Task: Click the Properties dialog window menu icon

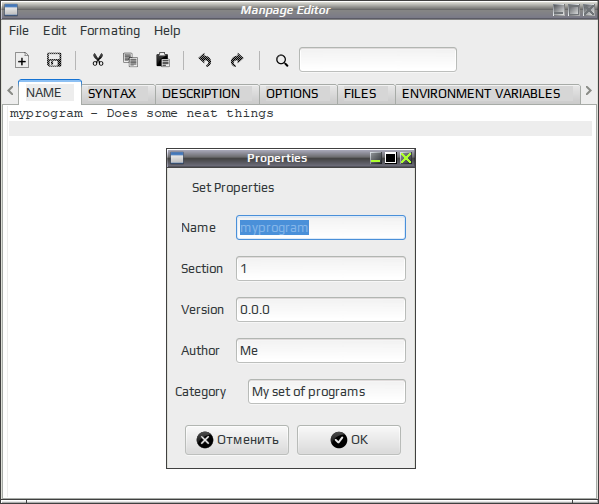Action: tap(177, 158)
